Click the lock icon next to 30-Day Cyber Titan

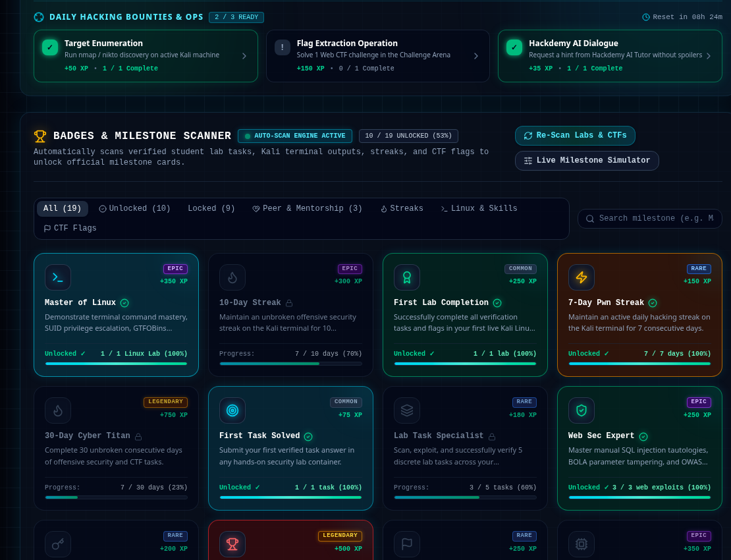[138, 437]
